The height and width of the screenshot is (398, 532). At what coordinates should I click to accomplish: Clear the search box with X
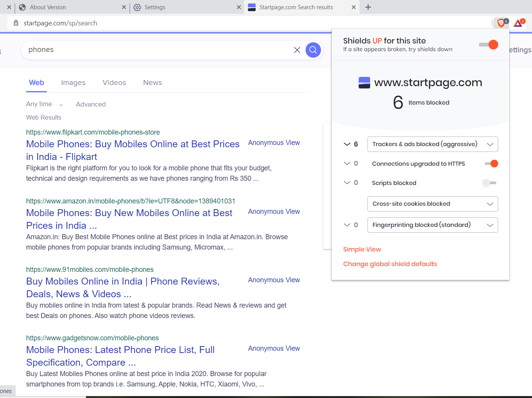coord(297,50)
